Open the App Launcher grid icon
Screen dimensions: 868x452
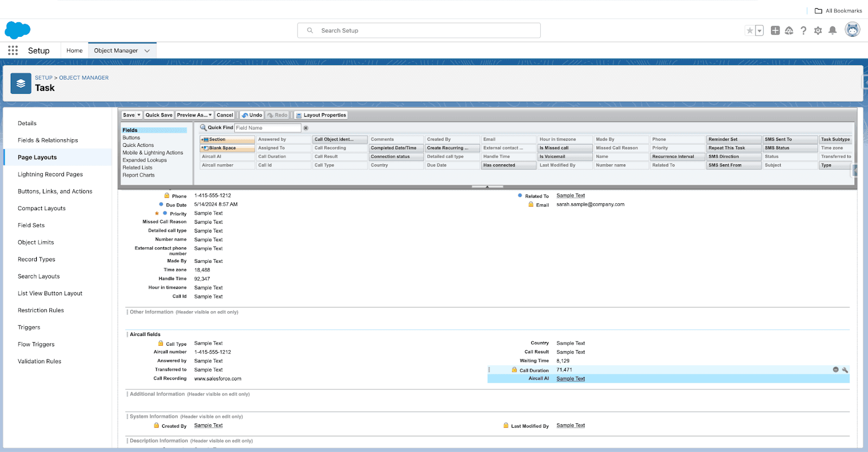click(13, 50)
